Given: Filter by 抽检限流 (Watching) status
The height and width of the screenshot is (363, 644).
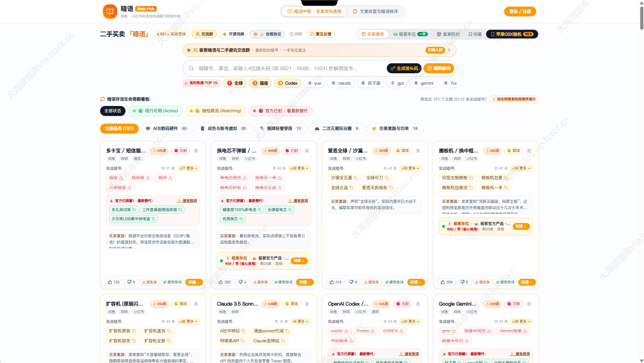Looking at the screenshot, I should tap(215, 111).
